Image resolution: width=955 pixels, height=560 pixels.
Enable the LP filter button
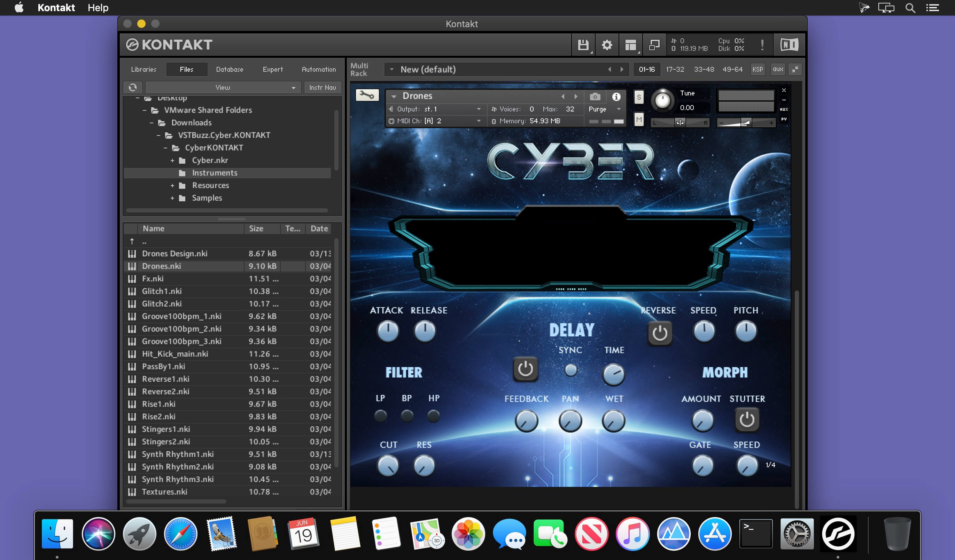(x=380, y=415)
